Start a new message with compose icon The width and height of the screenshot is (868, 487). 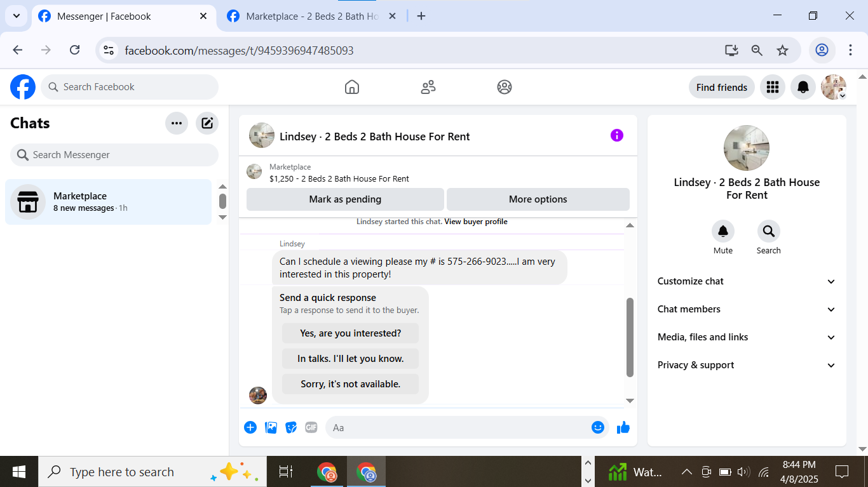207,123
